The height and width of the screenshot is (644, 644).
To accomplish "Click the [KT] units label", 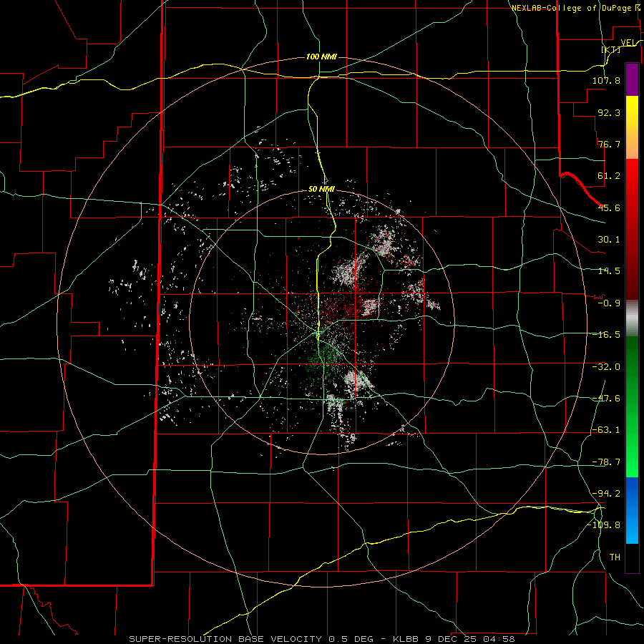I will click(611, 49).
